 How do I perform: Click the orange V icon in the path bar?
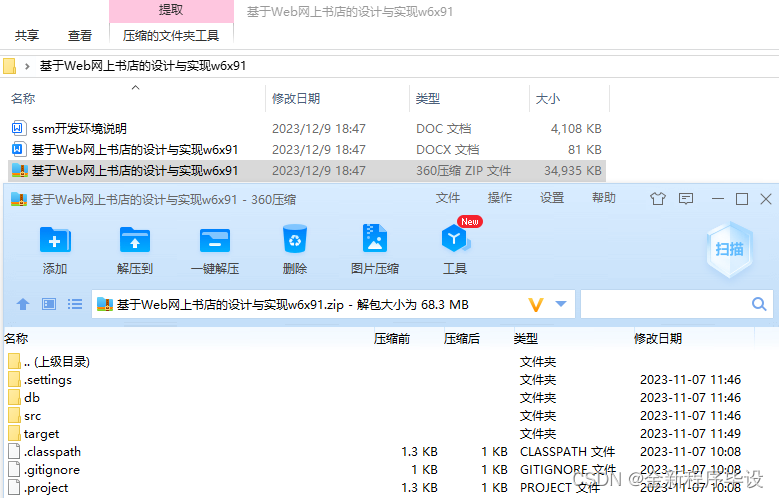(536, 304)
